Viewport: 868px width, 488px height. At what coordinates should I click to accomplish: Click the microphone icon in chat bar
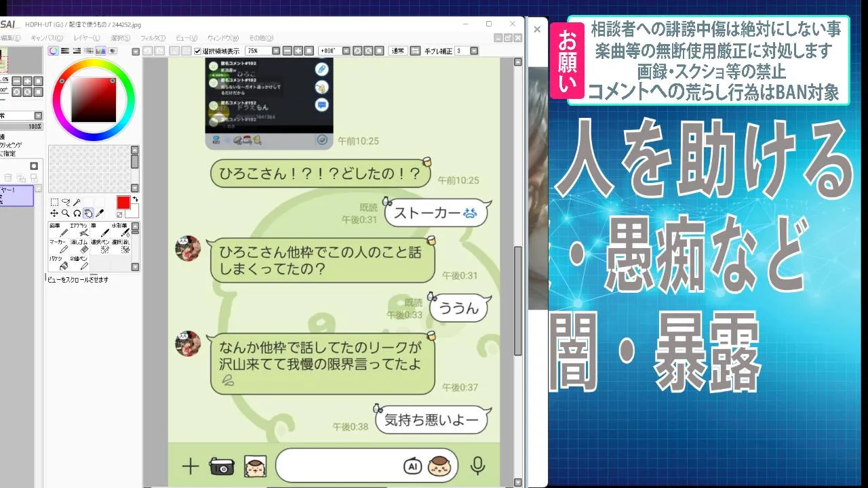click(477, 466)
